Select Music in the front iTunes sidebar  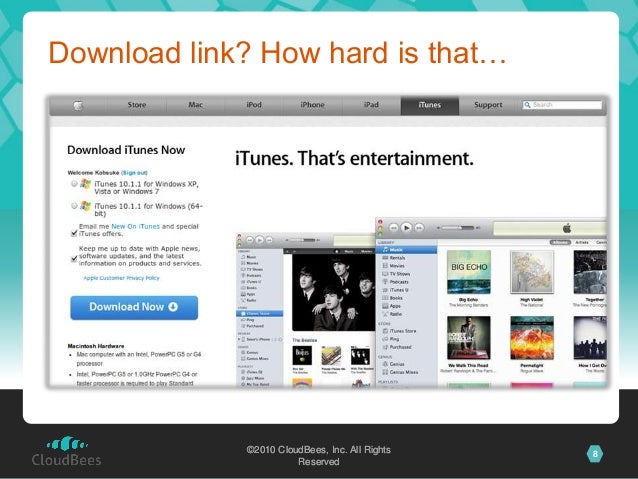pos(406,249)
